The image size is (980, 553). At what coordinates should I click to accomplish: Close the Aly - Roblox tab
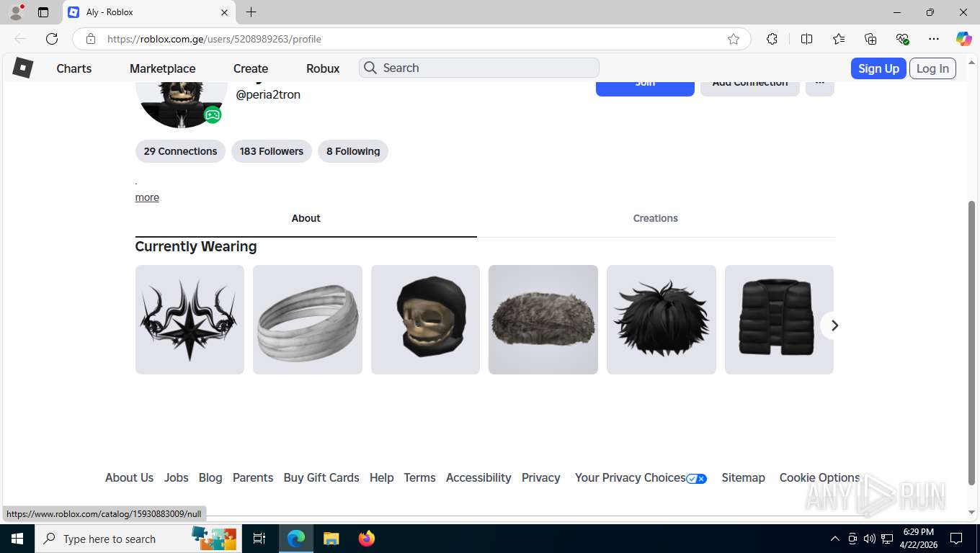pyautogui.click(x=224, y=12)
